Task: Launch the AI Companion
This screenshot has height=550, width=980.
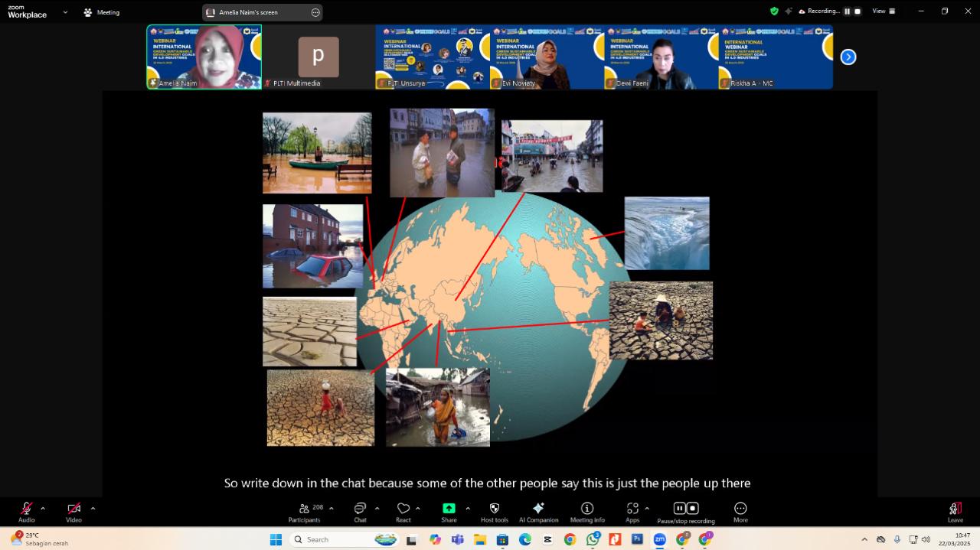Action: 538,509
